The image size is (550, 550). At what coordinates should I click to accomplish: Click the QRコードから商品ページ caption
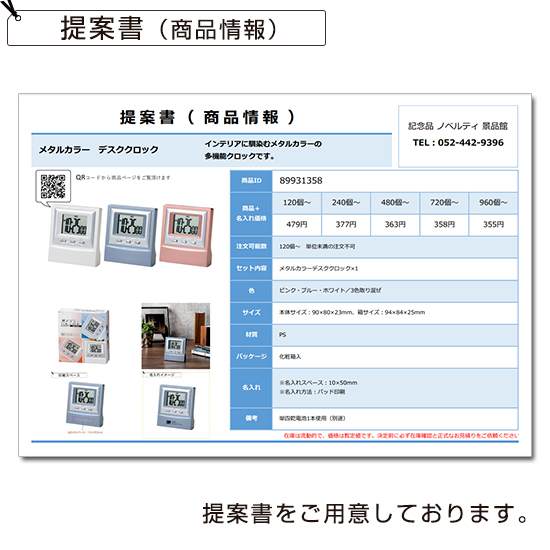pos(123,178)
